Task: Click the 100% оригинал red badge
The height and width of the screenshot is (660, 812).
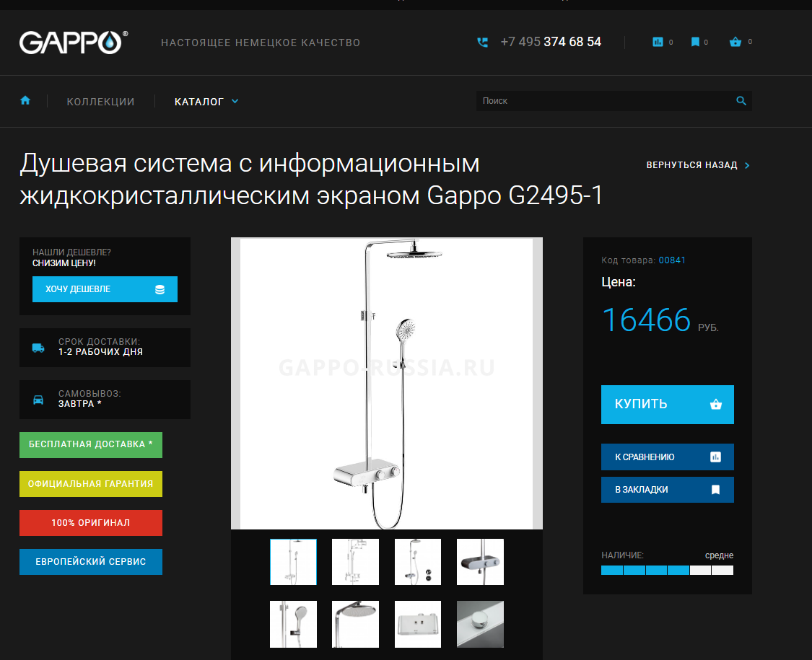Action: (91, 523)
